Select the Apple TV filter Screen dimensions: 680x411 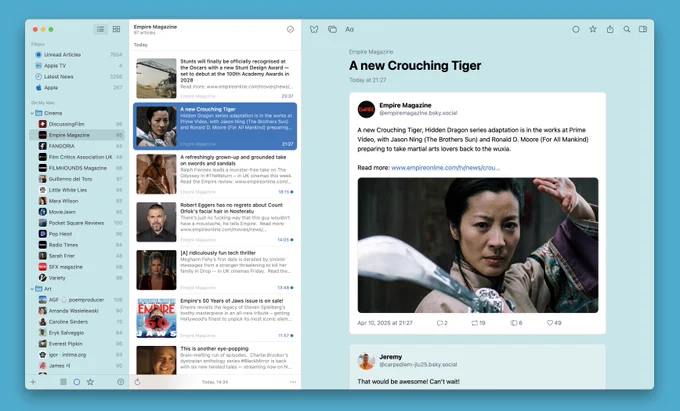(77, 65)
